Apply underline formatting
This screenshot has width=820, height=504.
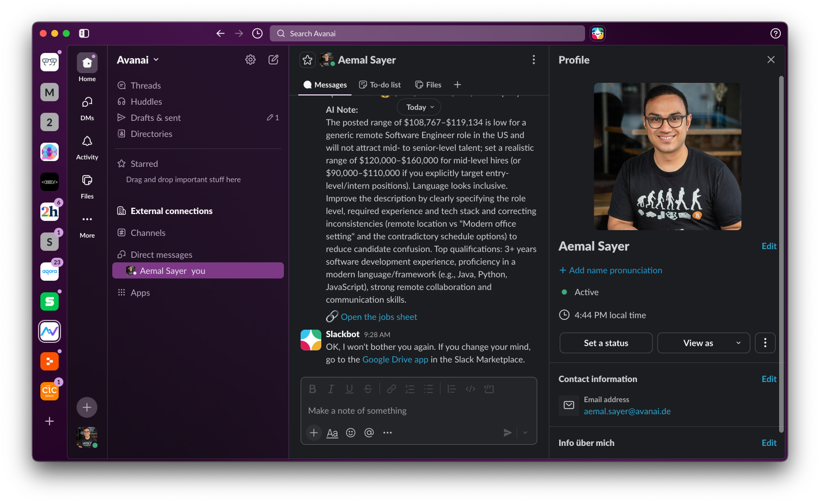coord(350,389)
